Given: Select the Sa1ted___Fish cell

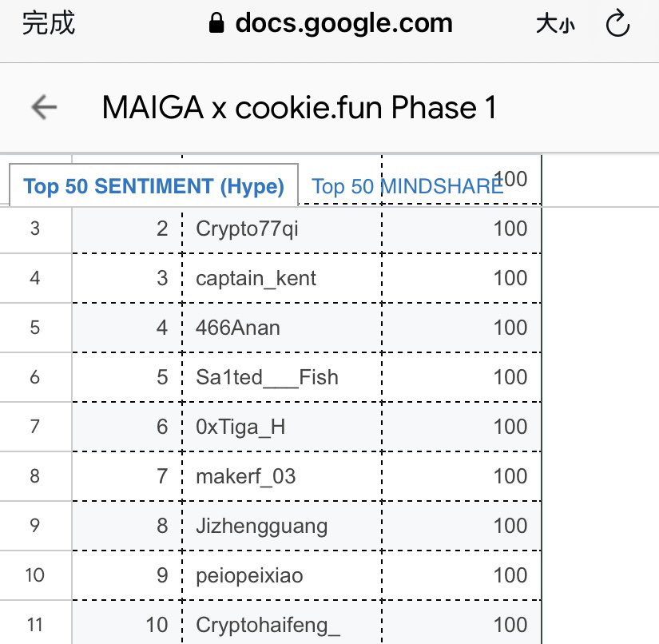Looking at the screenshot, I should pos(282,377).
